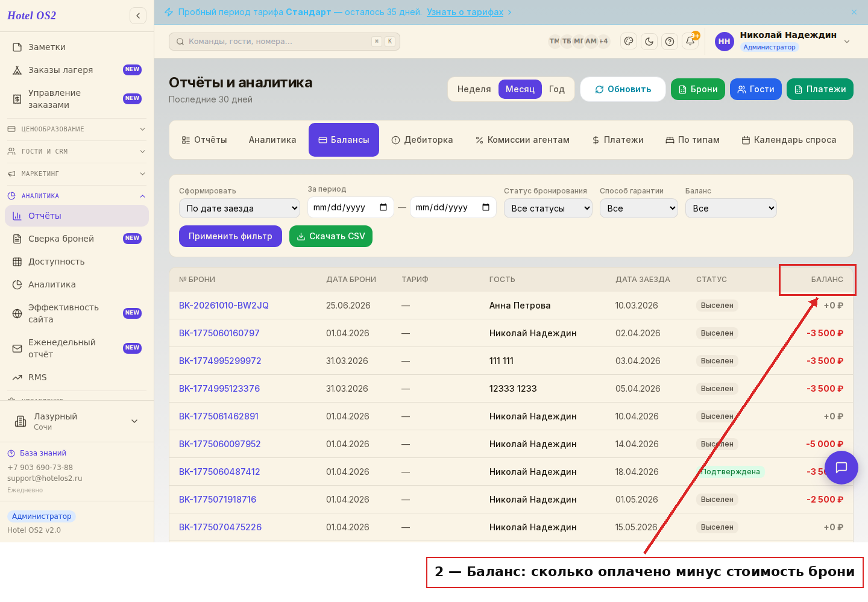The height and width of the screenshot is (602, 868).
Task: Expand the Ценообразование section
Action: [77, 129]
